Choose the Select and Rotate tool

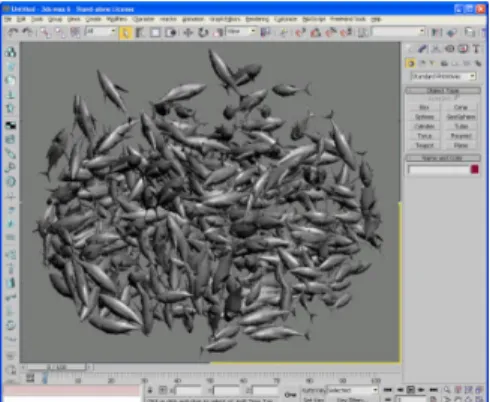[x=203, y=33]
